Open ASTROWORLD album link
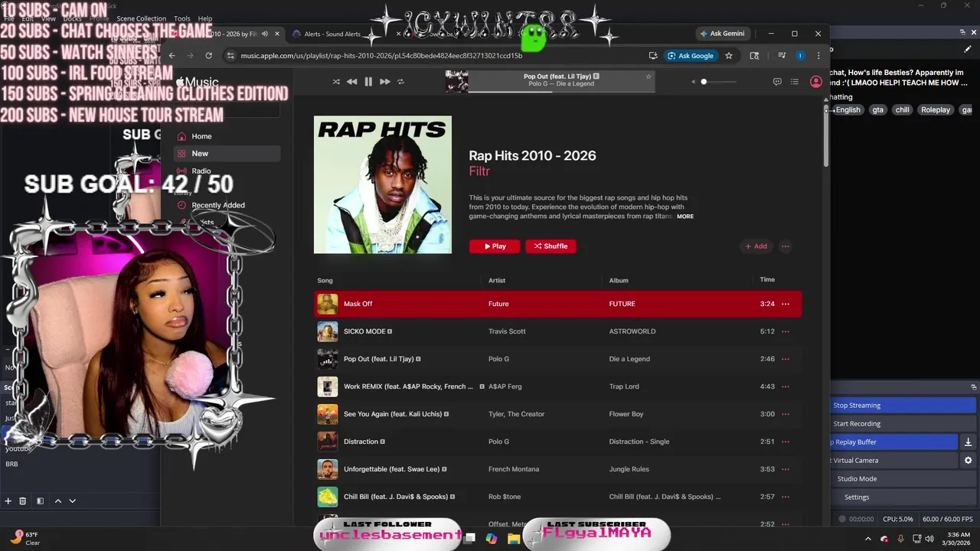 click(x=632, y=331)
